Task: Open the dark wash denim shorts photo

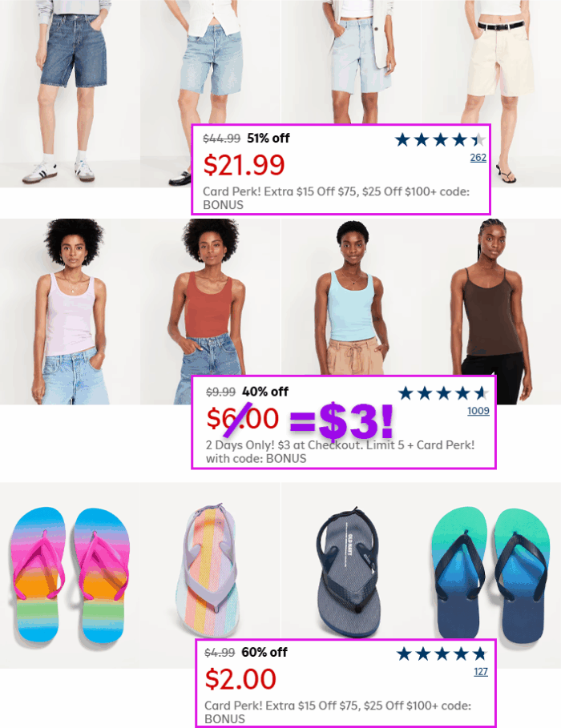Action: tap(70, 94)
